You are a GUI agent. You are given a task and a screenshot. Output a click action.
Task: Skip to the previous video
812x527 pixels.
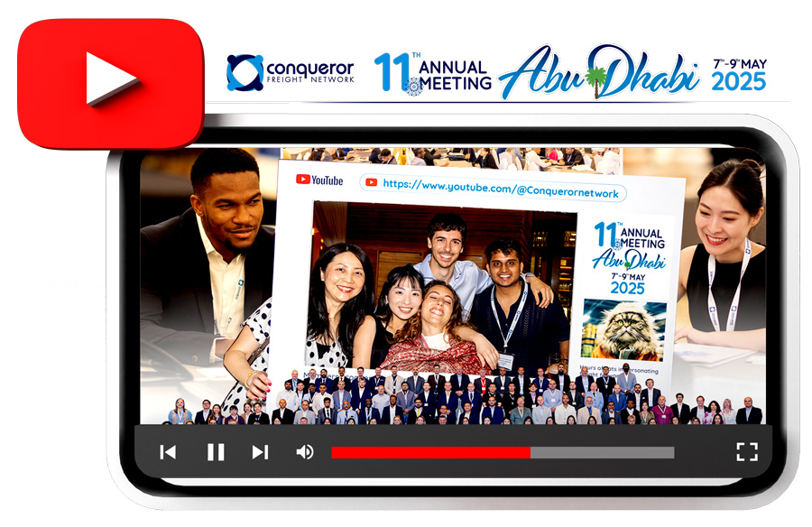168,452
